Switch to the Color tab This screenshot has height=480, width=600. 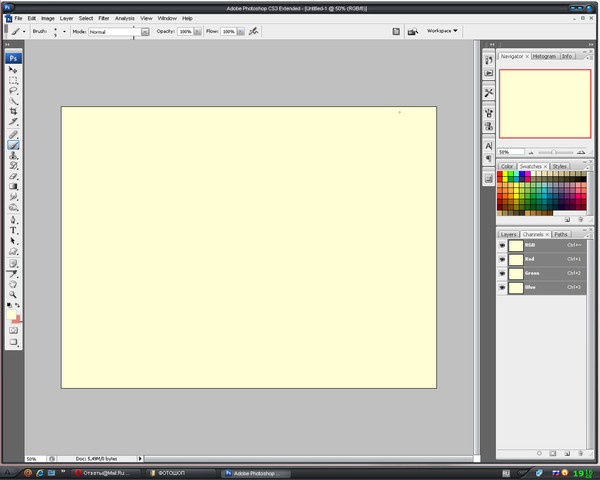pos(507,167)
